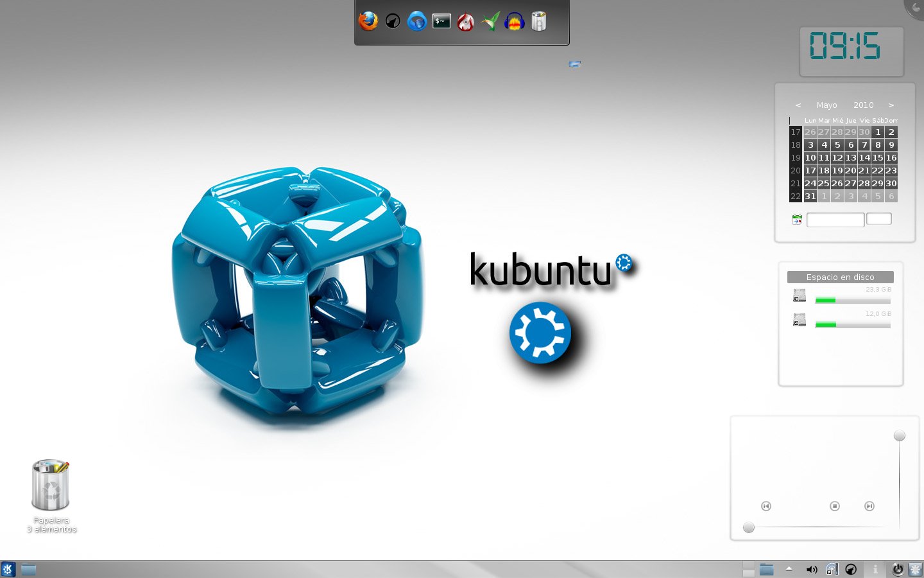The image size is (924, 578).
Task: Open the network signal tray icon
Action: [x=832, y=569]
